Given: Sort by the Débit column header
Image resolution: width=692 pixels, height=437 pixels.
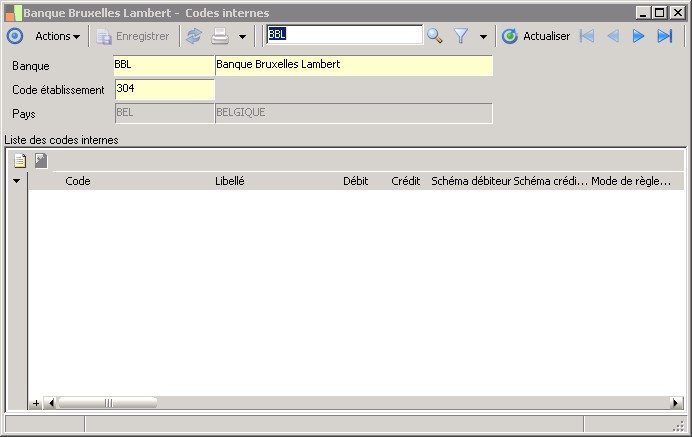Looking at the screenshot, I should [x=356, y=181].
